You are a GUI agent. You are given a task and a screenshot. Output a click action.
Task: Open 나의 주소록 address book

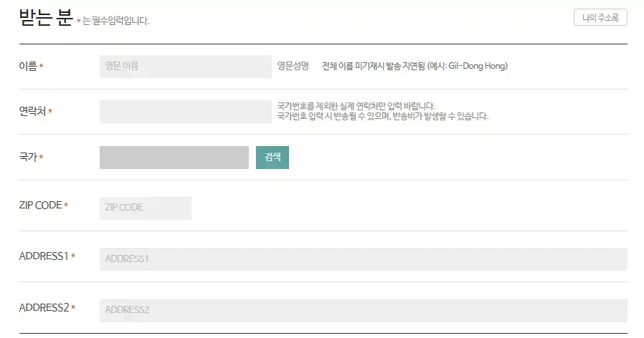pyautogui.click(x=600, y=17)
